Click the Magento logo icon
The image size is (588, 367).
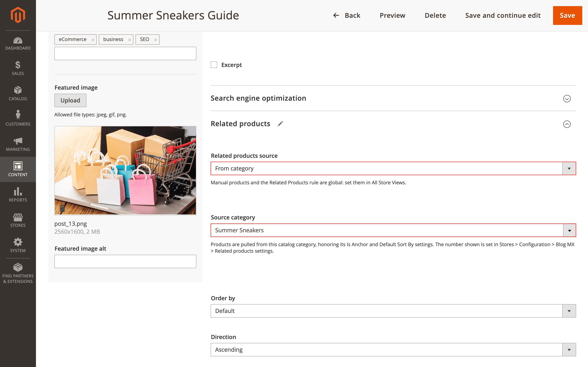point(18,15)
